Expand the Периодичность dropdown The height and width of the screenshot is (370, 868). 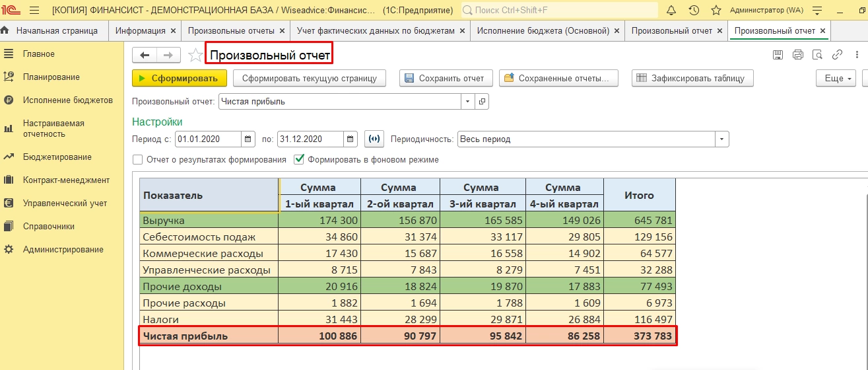(721, 139)
